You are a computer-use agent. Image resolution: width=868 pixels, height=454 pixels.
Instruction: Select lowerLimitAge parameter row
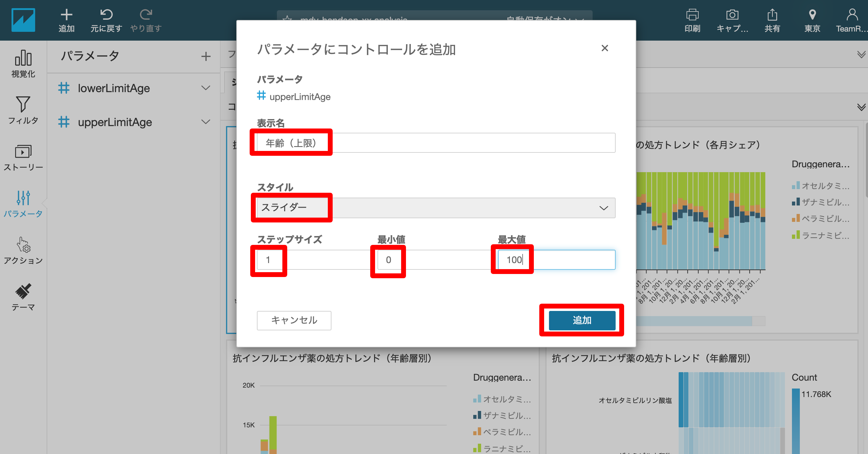[x=133, y=88]
